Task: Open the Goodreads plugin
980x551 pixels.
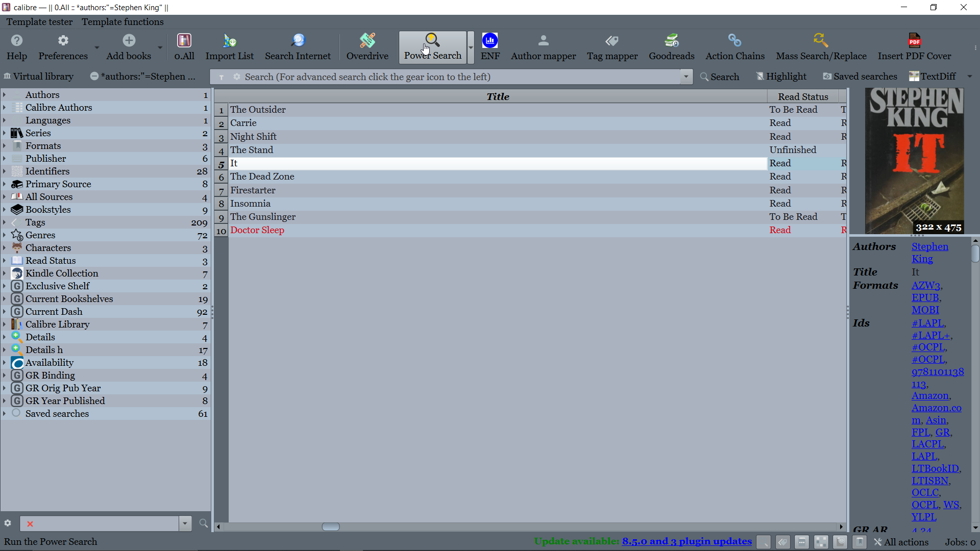Action: coord(671,47)
